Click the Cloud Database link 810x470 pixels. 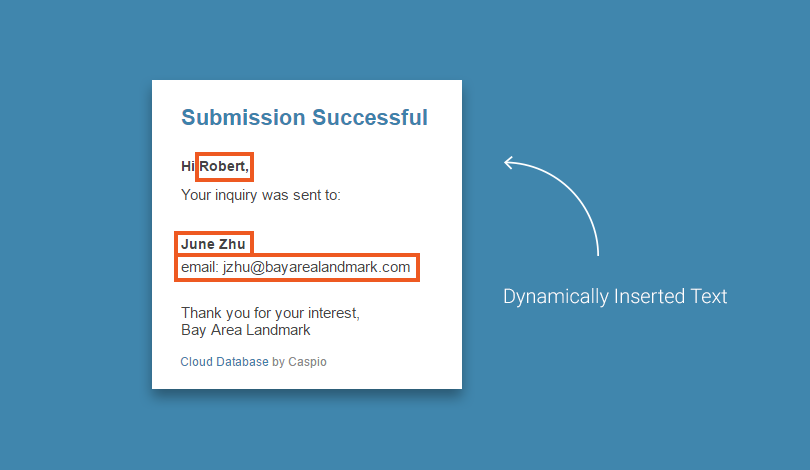(224, 362)
